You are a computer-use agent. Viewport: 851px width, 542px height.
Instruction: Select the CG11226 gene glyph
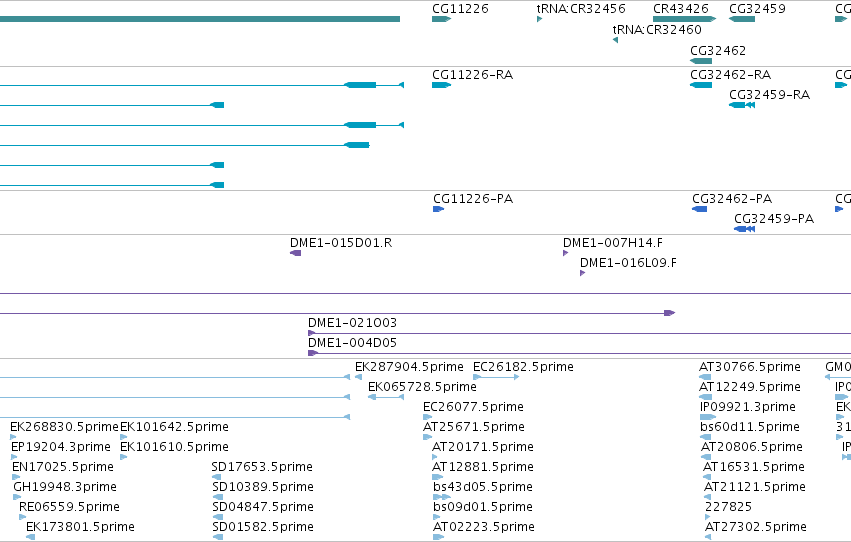click(x=441, y=19)
